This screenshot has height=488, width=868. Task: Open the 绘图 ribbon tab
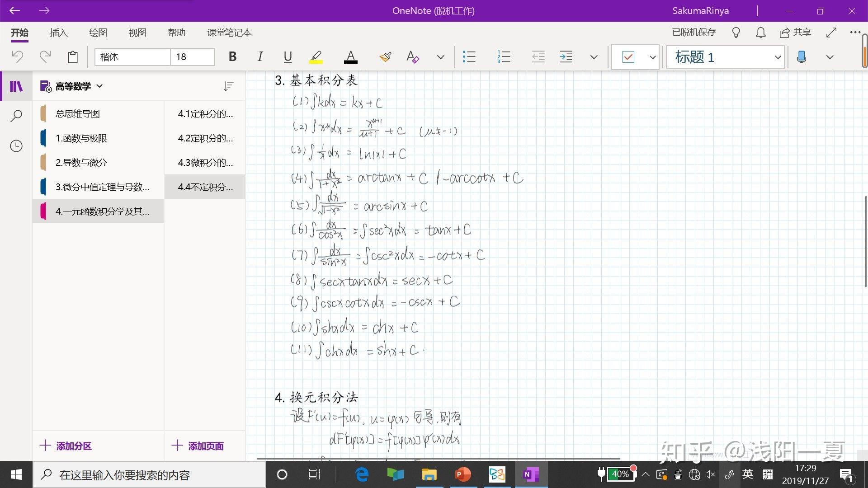pyautogui.click(x=98, y=33)
